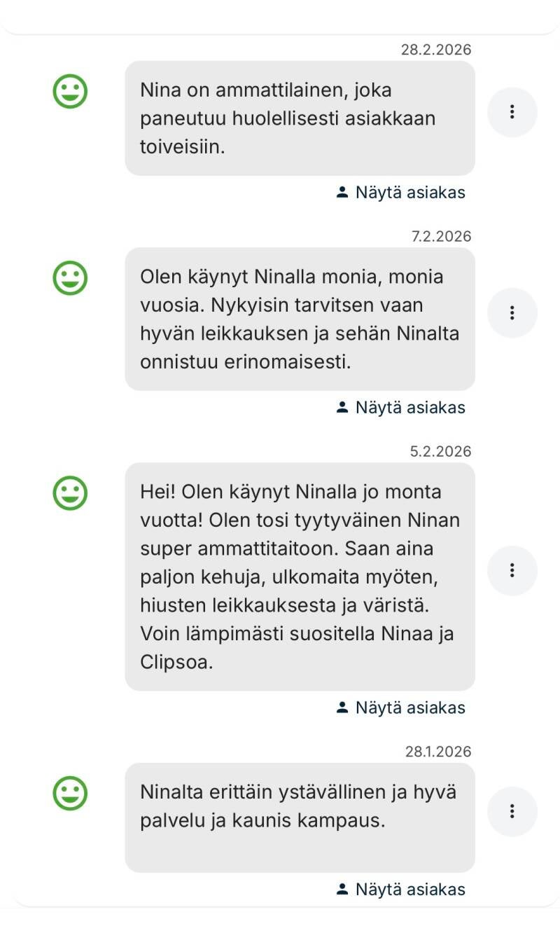Click person icon below the 28.1.2026 review
The width and height of the screenshot is (560, 938).
pos(342,889)
